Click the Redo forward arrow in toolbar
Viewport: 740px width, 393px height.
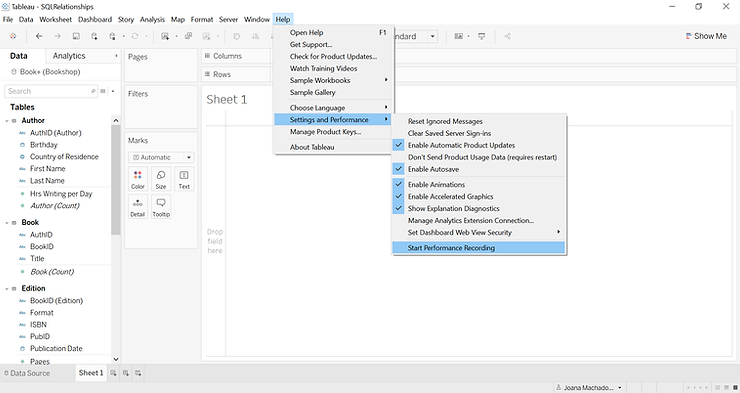(x=58, y=36)
